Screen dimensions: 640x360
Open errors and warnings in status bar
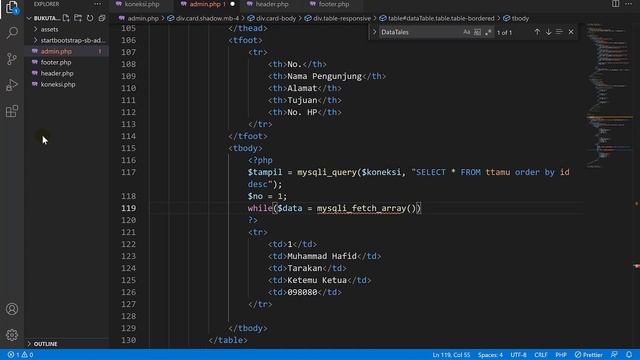click(x=20, y=355)
